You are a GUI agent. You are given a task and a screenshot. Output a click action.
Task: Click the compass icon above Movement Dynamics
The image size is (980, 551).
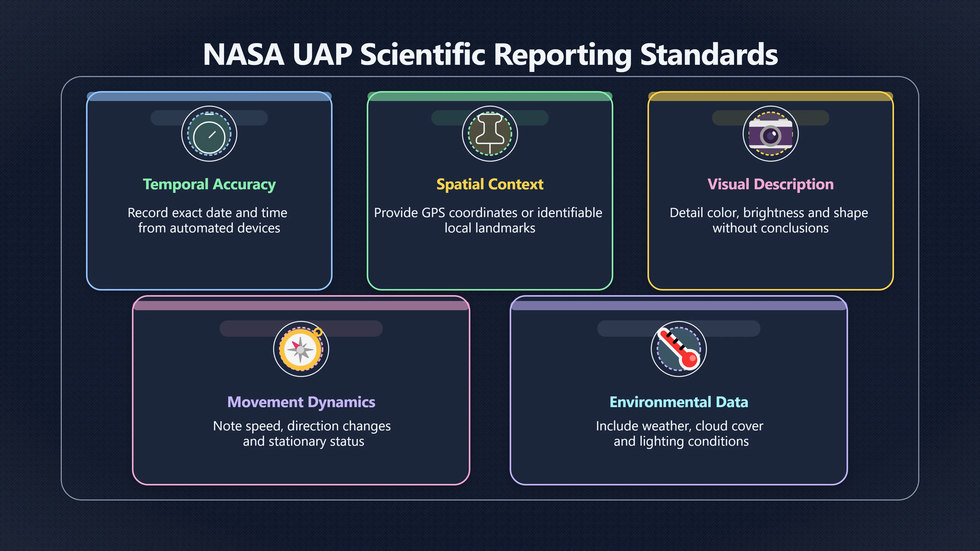tap(301, 349)
